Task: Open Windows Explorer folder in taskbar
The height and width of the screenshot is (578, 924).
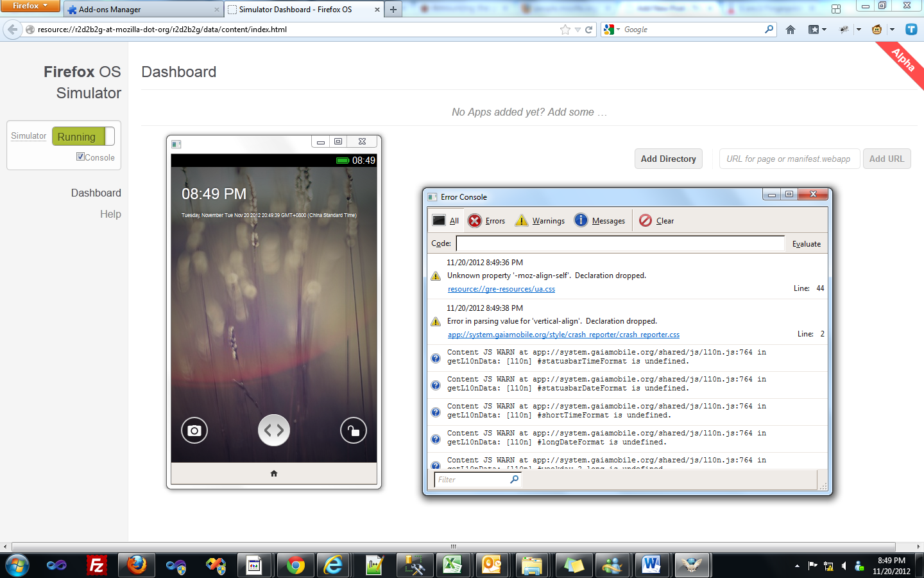Action: 533,565
